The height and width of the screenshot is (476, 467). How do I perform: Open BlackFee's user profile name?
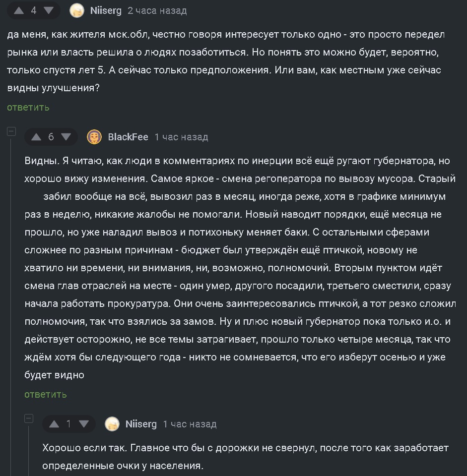[128, 137]
